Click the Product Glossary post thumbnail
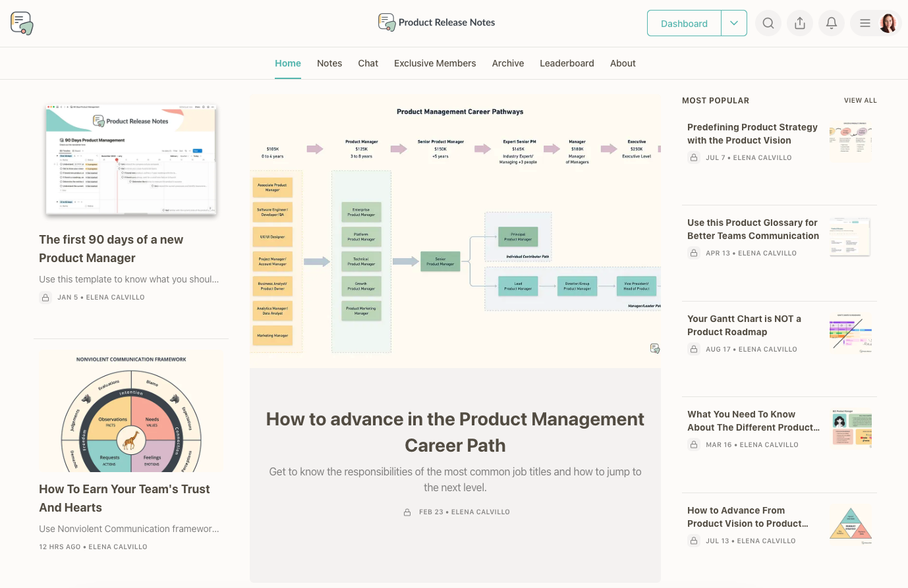Screen dimensions: 908x588 (851, 236)
